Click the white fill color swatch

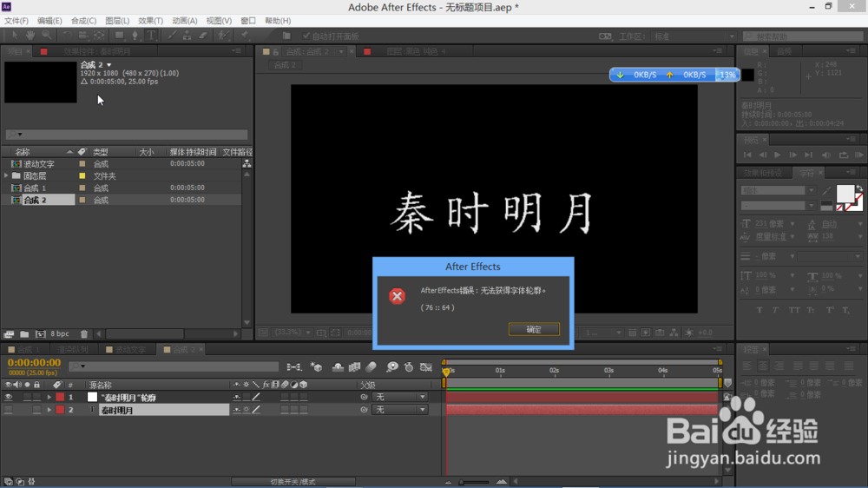[845, 194]
